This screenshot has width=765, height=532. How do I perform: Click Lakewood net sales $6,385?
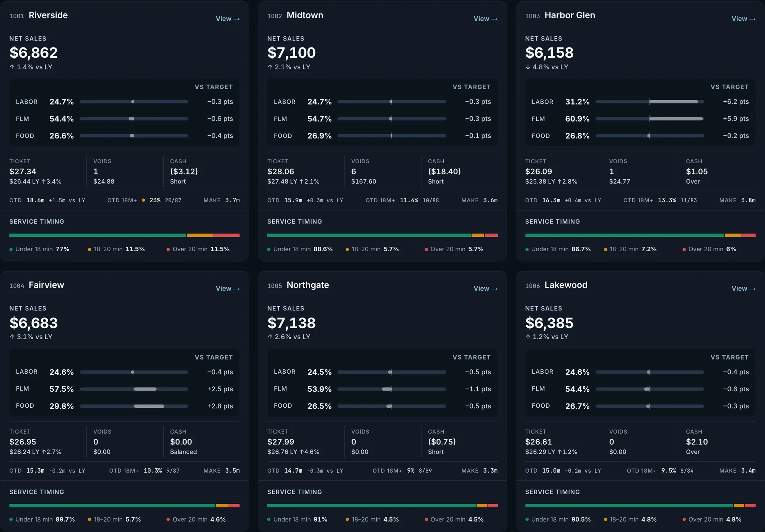pos(549,323)
